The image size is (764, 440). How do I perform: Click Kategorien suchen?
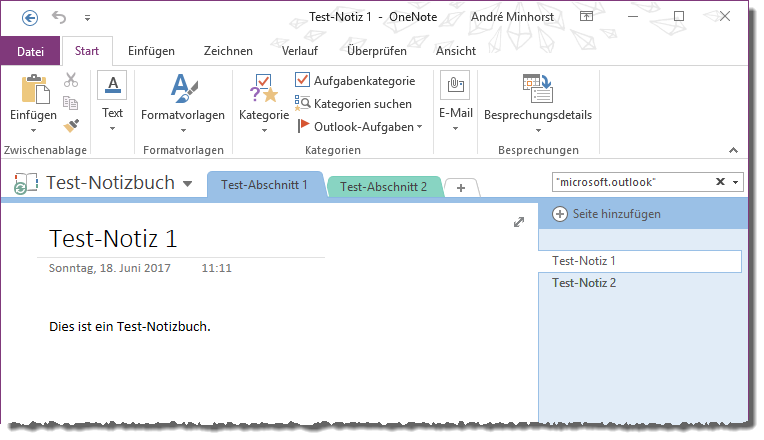(x=354, y=104)
